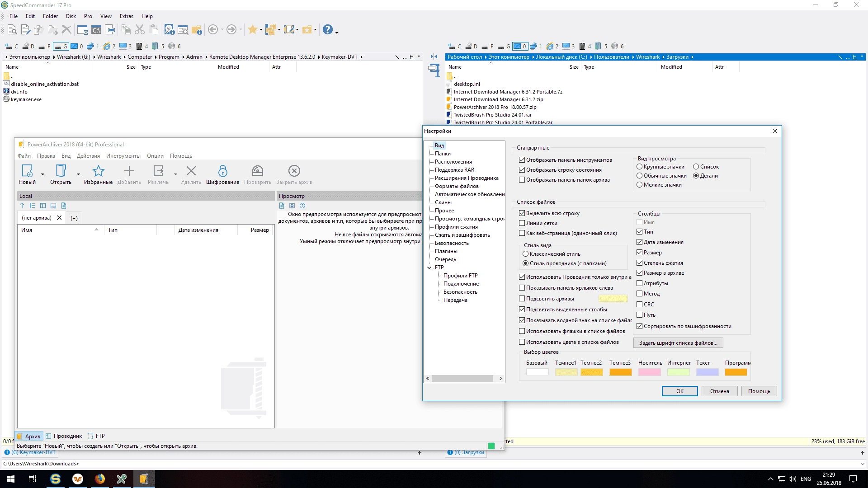Open SpeedCommander Extras menu
This screenshot has width=868, height=488.
127,16
